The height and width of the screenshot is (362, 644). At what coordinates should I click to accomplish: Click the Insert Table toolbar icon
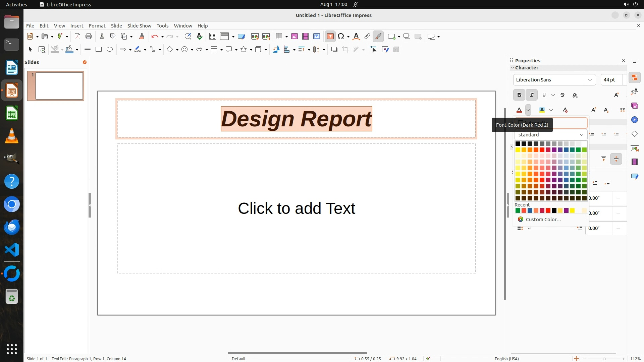[x=279, y=37]
